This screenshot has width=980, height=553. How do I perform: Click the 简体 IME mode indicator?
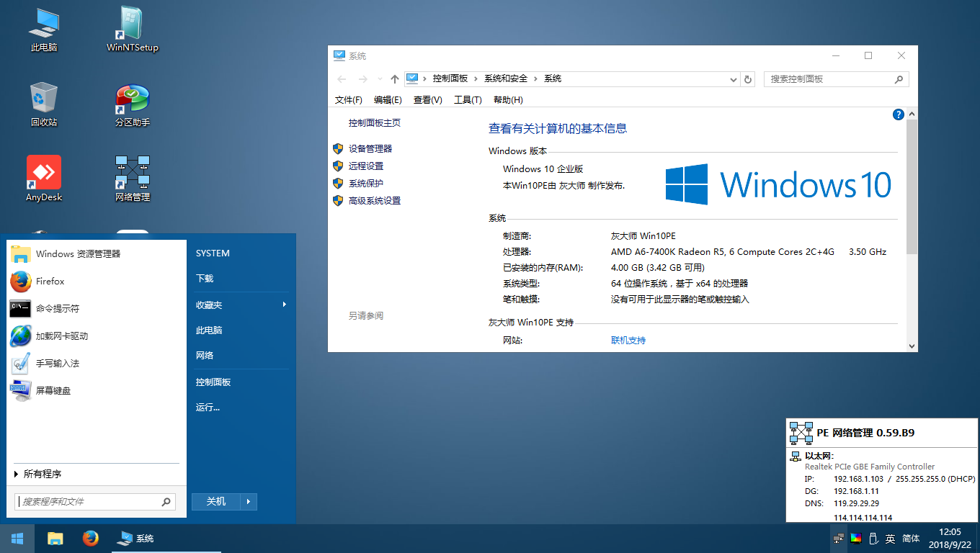tap(911, 538)
